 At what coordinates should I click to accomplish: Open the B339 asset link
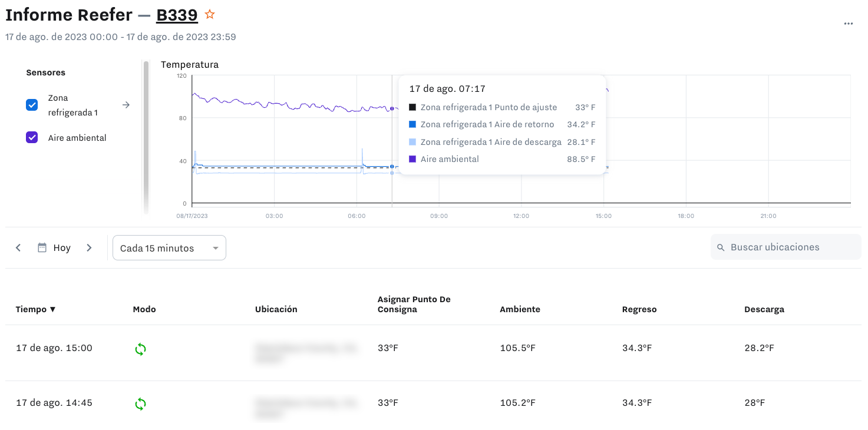[176, 15]
